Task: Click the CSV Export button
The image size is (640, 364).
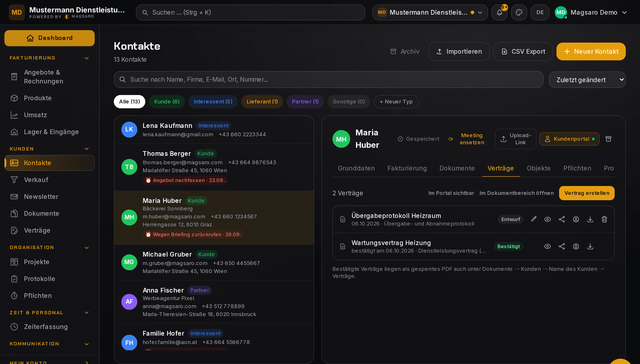Action: [x=523, y=52]
